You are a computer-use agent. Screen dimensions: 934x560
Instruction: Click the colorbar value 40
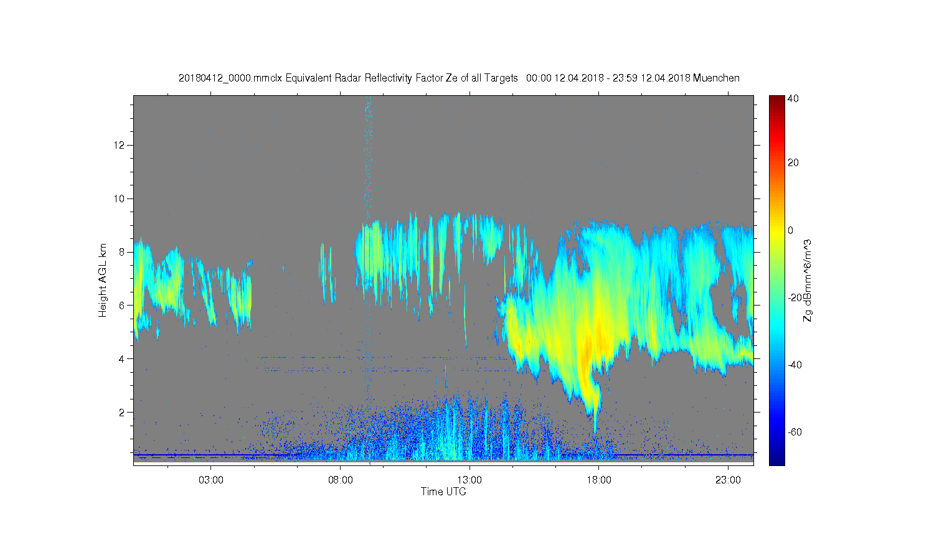(x=793, y=99)
